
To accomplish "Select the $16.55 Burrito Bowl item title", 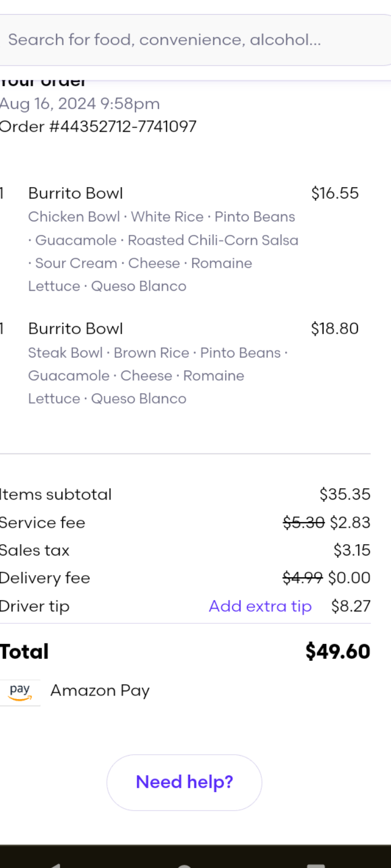I will tap(75, 193).
